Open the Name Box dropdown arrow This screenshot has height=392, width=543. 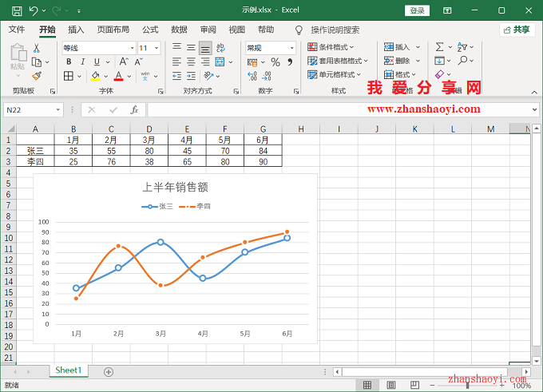click(58, 109)
